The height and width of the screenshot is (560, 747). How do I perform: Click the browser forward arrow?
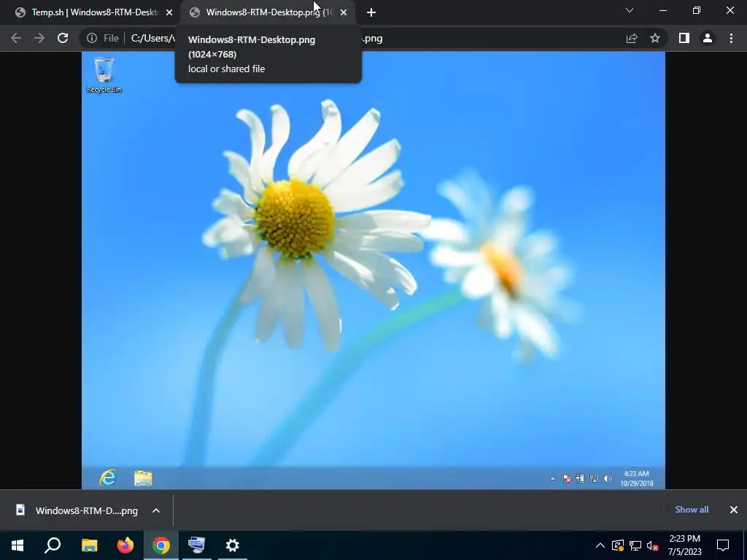click(39, 38)
